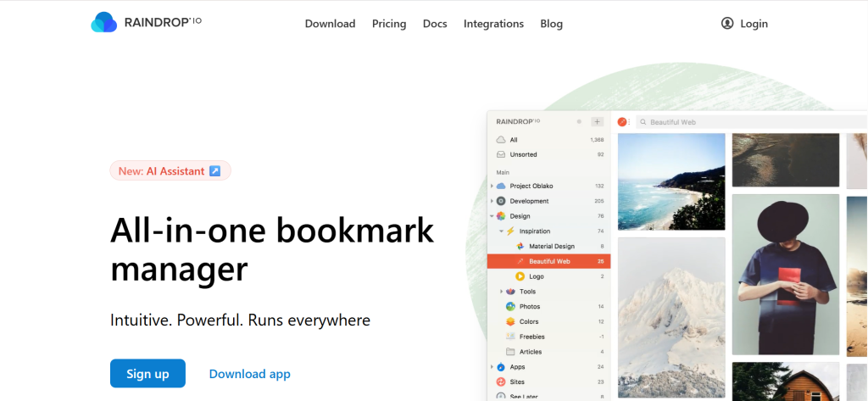
Task: Click the cloud icon next to All
Action: point(501,140)
